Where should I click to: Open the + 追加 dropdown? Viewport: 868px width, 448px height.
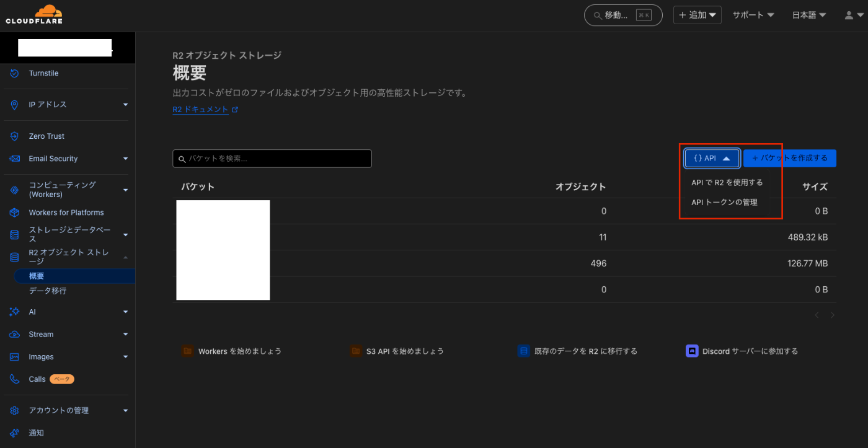click(x=697, y=14)
